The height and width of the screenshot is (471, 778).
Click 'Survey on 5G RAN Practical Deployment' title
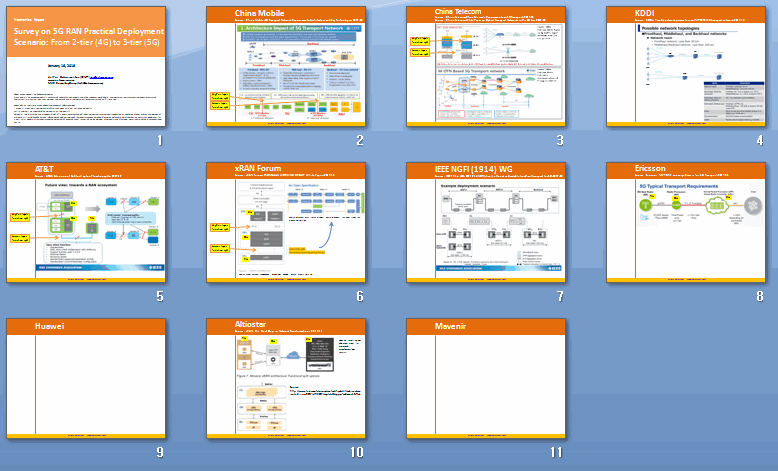[x=89, y=31]
